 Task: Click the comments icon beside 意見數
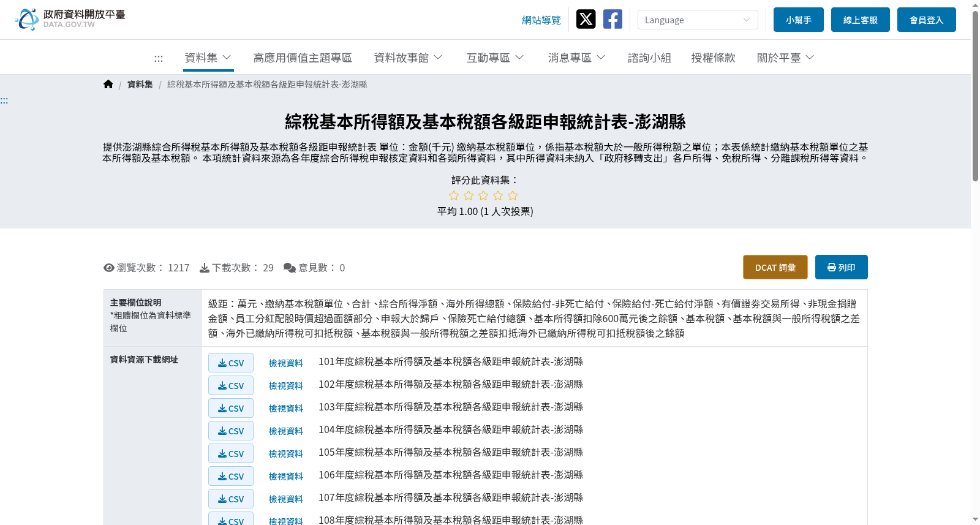[290, 268]
